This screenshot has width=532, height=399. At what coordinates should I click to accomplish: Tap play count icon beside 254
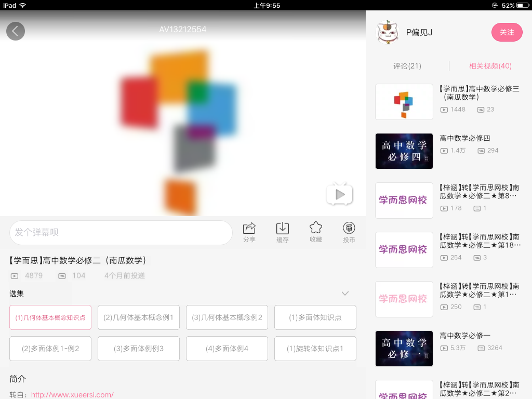point(444,258)
